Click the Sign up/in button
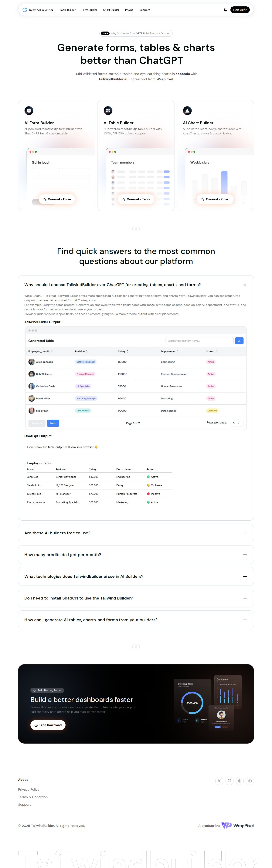This screenshot has height=868, width=272. [x=240, y=10]
